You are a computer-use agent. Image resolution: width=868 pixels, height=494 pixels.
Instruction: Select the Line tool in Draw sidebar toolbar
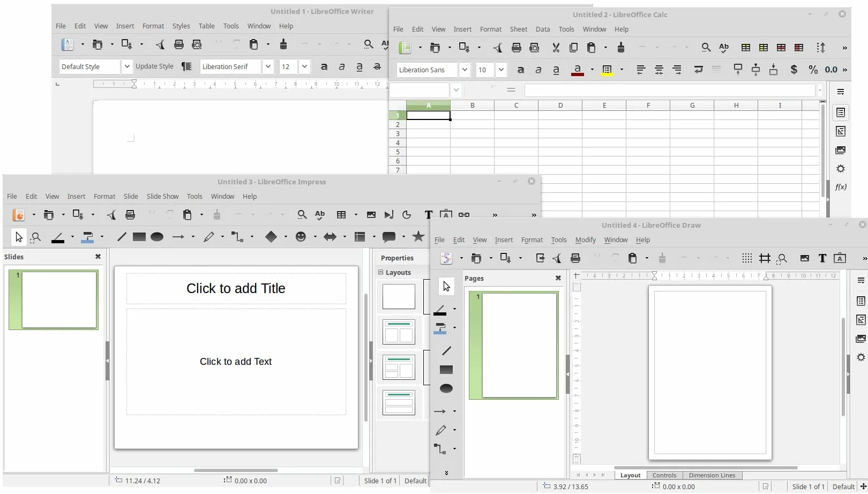446,351
